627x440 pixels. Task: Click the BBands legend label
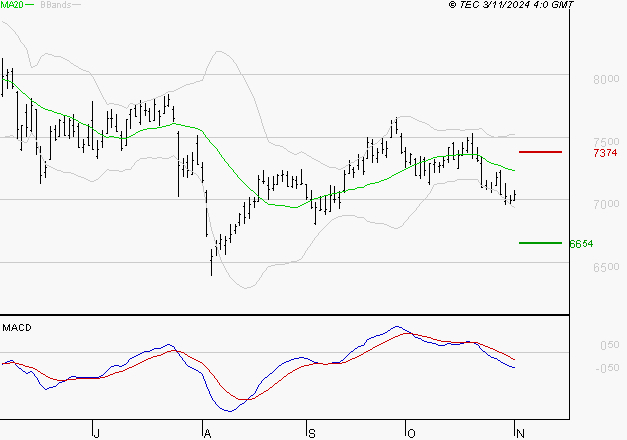tap(56, 5)
